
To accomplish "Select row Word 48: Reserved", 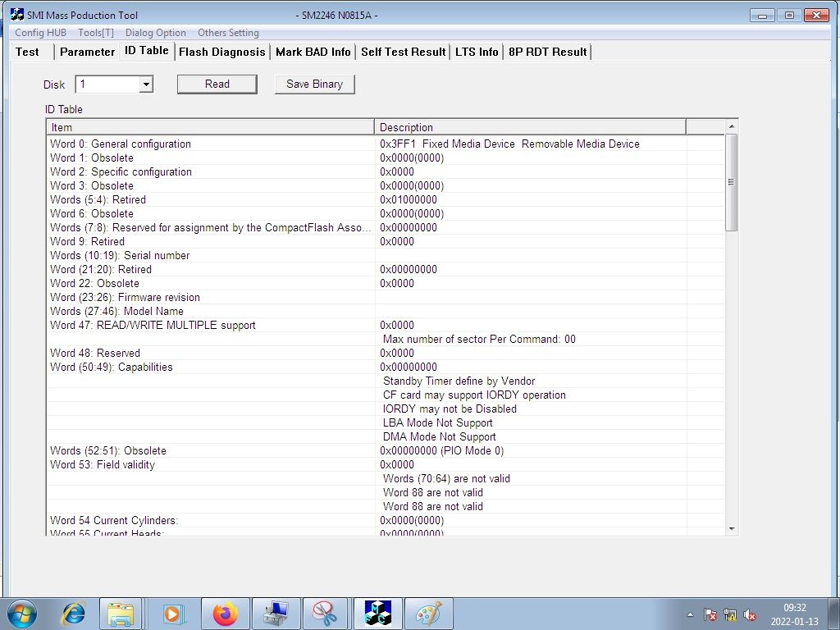I will coord(386,353).
